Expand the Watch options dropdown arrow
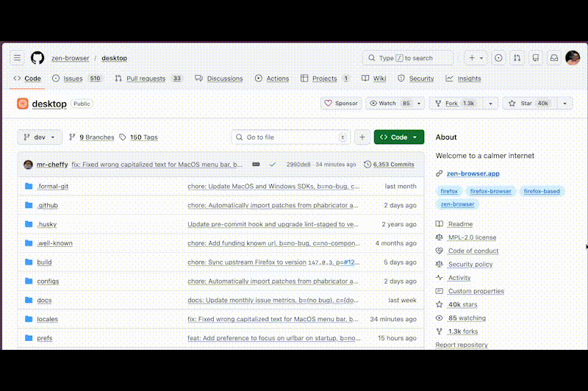The height and width of the screenshot is (391, 588). point(419,103)
